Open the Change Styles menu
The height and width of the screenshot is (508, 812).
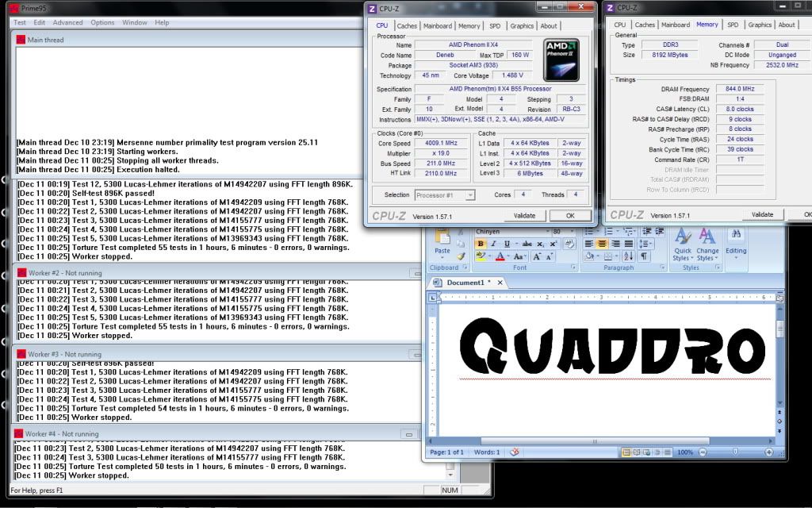point(707,244)
